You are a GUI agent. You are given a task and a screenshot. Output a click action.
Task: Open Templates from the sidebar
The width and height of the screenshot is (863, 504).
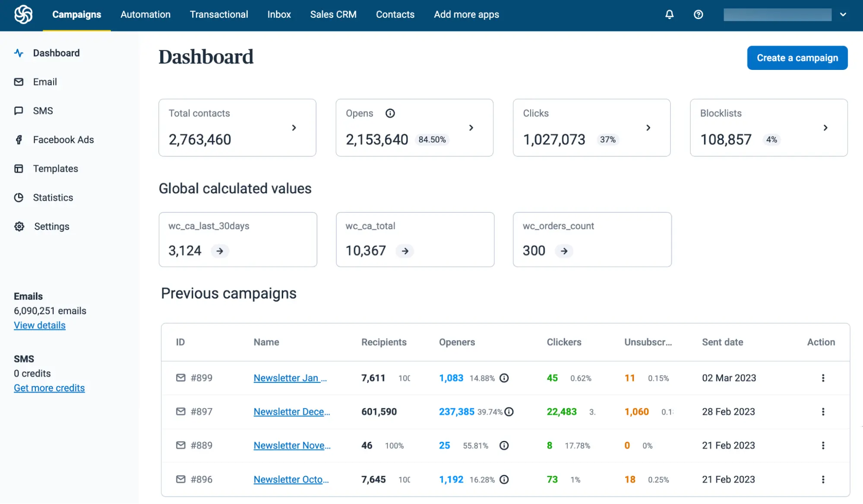pos(55,168)
